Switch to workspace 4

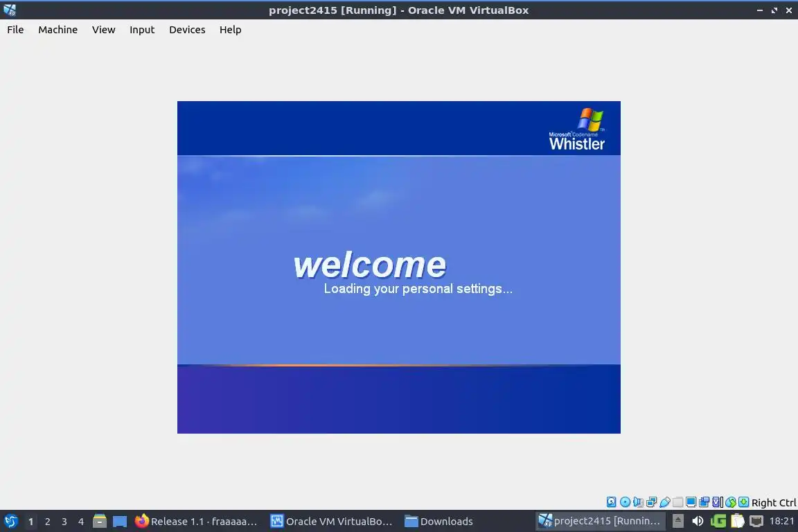tap(81, 522)
